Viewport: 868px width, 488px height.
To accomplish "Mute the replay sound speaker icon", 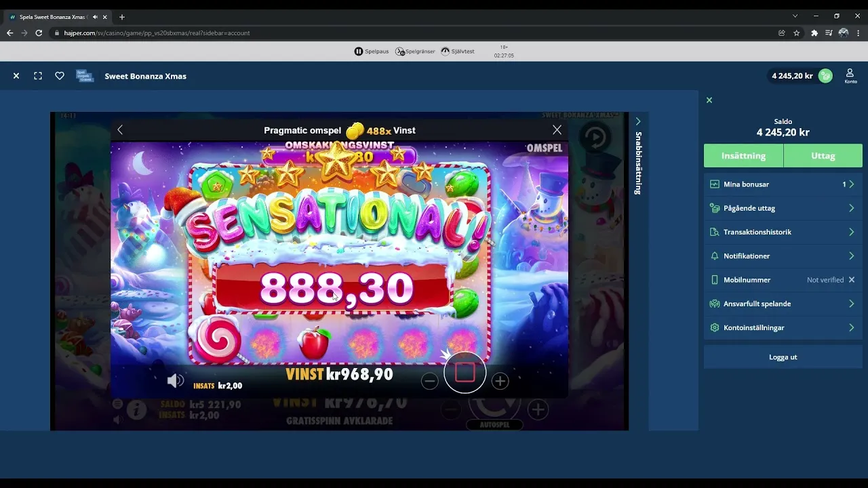I will 176,381.
